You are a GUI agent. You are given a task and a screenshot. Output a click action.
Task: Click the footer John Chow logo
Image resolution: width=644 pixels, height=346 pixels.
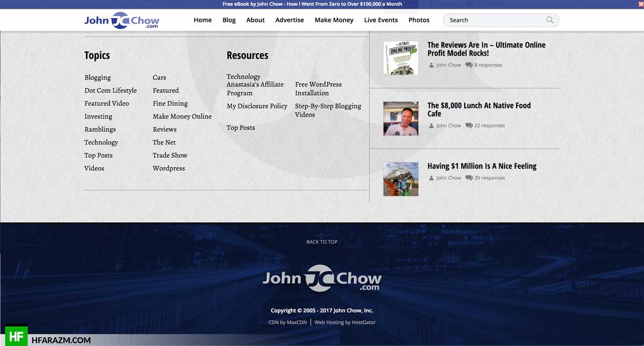[322, 278]
